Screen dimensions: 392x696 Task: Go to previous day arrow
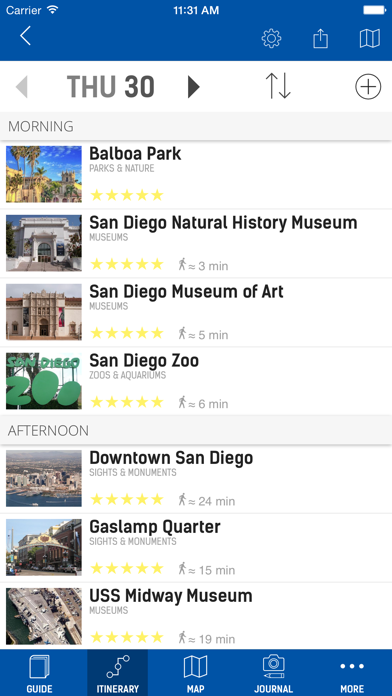tap(21, 87)
